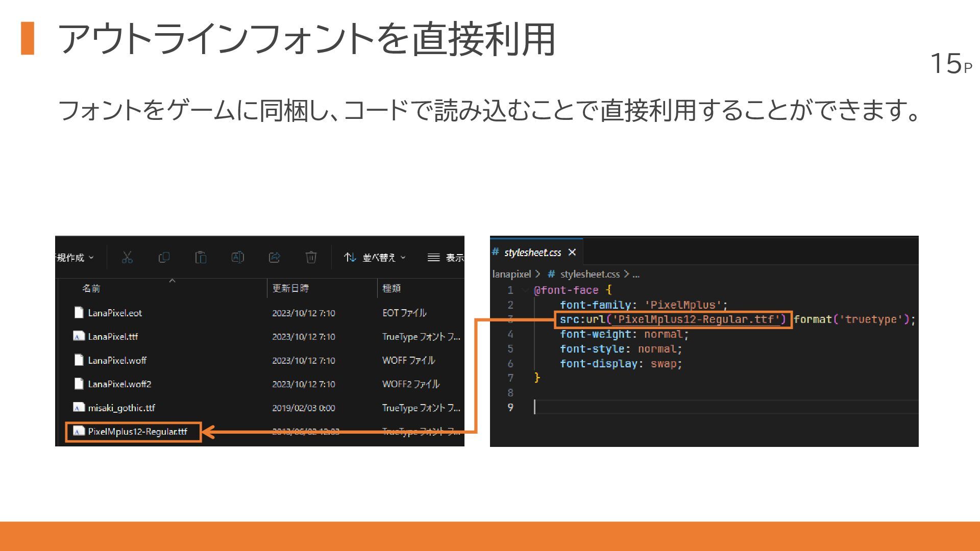Click line number 9 in editor gutter

pyautogui.click(x=510, y=408)
